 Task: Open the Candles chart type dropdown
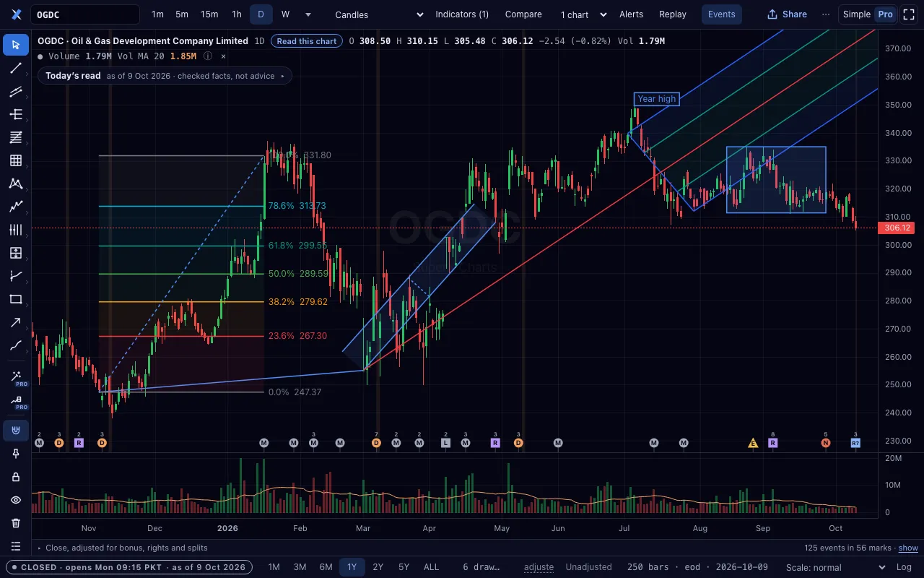tap(380, 14)
